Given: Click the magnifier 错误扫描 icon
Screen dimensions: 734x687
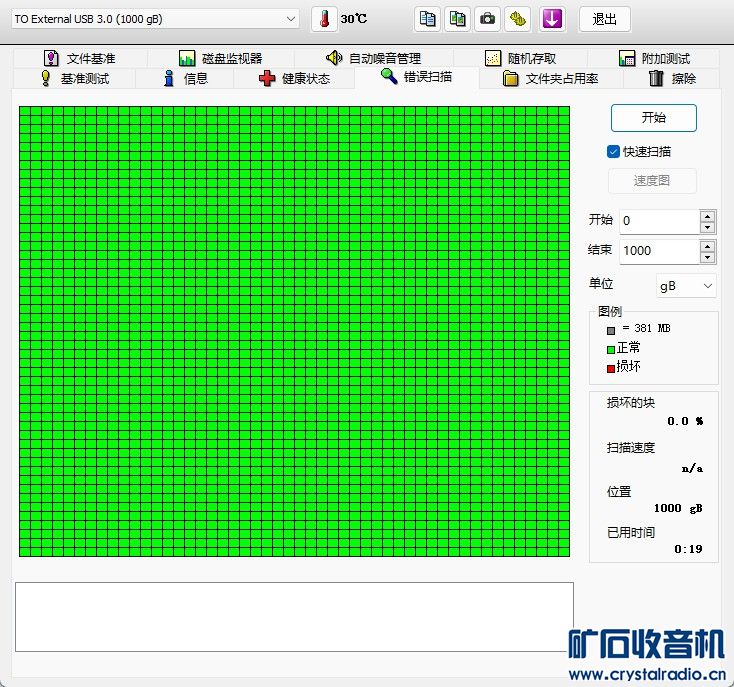Looking at the screenshot, I should click(x=389, y=76).
